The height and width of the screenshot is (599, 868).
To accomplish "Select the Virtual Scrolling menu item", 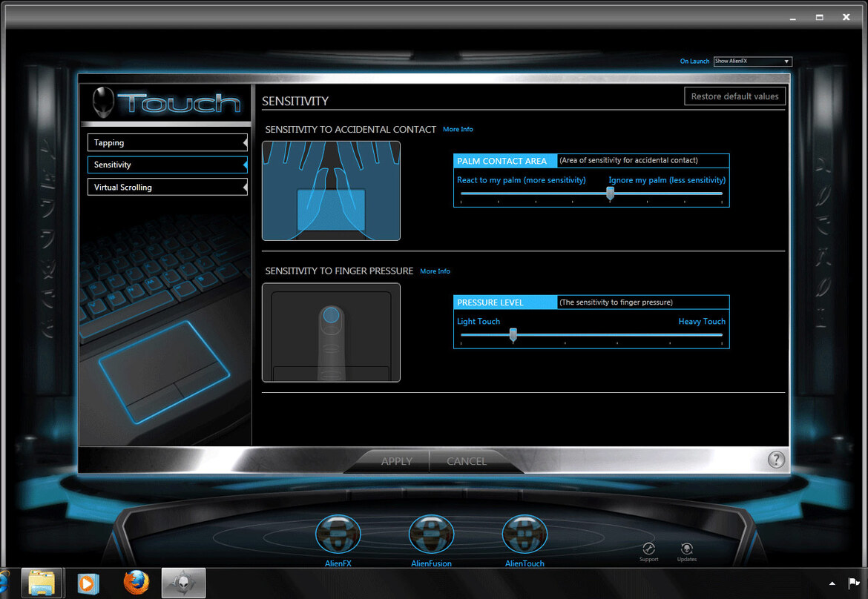I will click(167, 187).
